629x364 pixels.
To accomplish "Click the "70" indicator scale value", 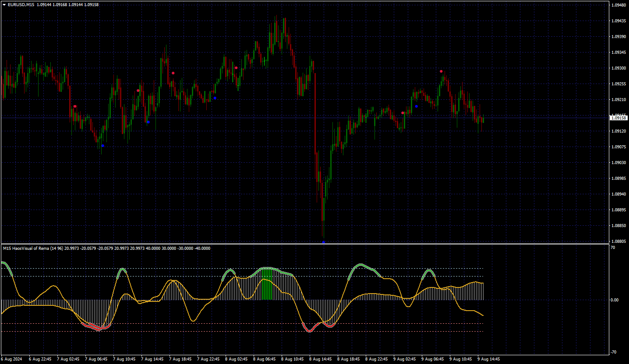I will pyautogui.click(x=613, y=248).
